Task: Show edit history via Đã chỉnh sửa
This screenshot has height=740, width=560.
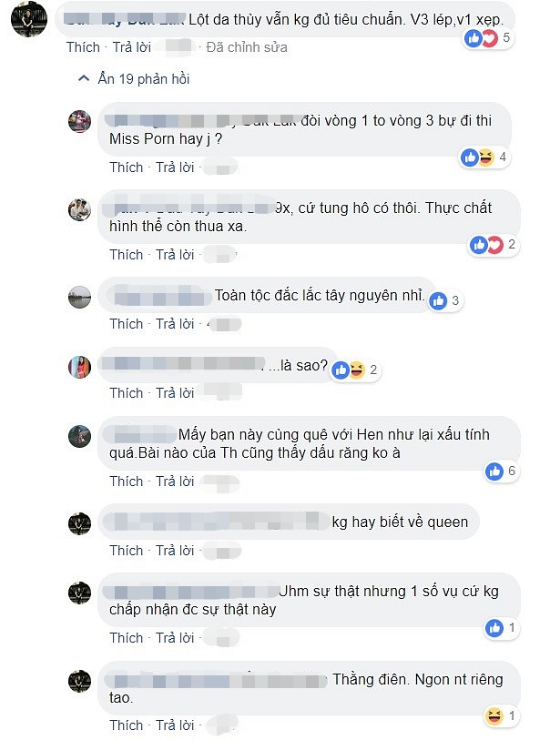Action: point(247,47)
